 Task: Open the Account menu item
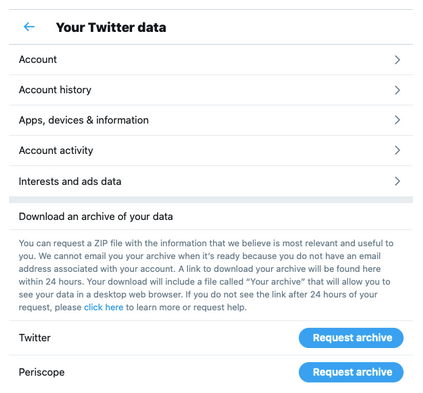(38, 59)
